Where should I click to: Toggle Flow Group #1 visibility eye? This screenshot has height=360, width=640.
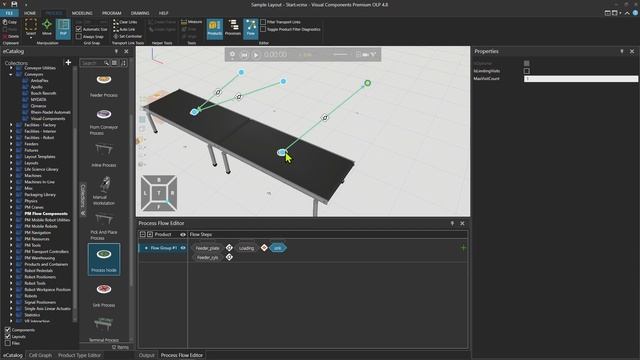183,248
